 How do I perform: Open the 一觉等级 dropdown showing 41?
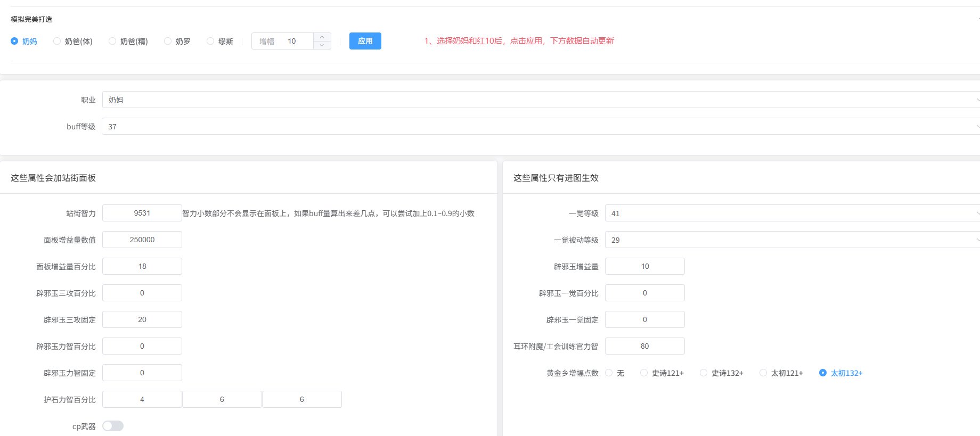tap(793, 213)
